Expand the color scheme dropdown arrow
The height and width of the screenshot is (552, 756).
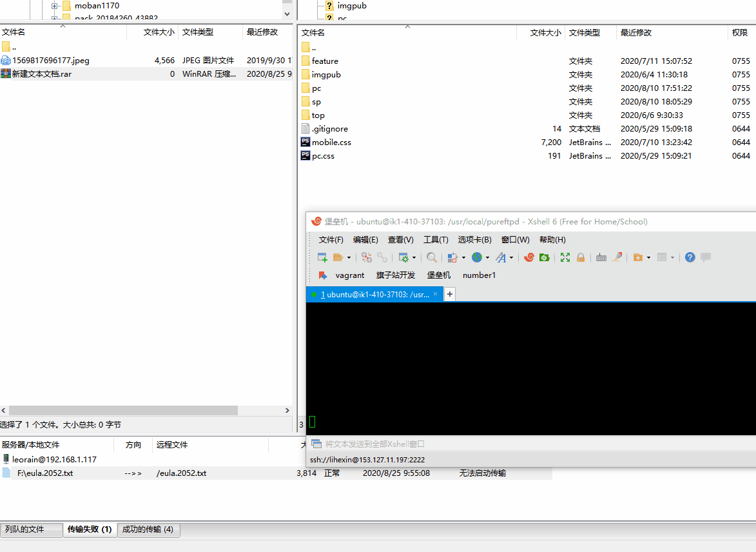tap(463, 258)
